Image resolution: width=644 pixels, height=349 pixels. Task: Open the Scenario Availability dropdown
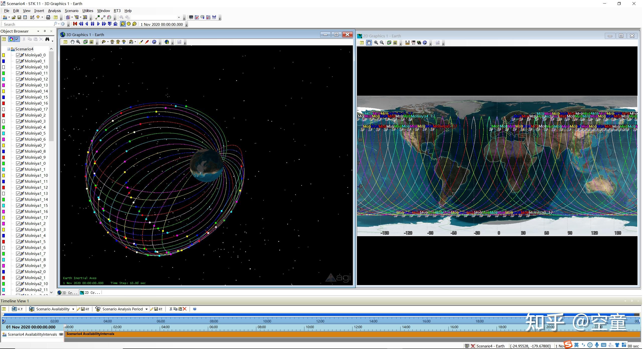[73, 309]
